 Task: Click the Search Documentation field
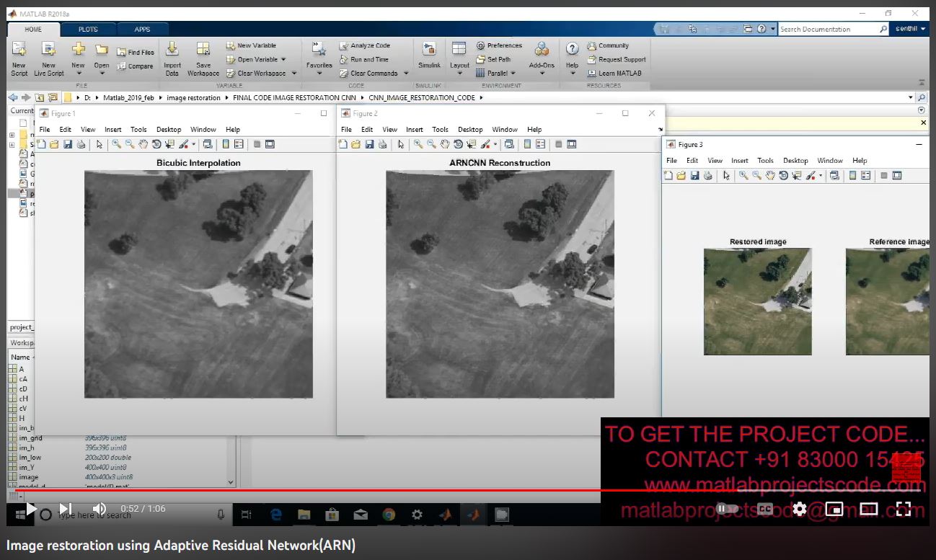point(826,30)
